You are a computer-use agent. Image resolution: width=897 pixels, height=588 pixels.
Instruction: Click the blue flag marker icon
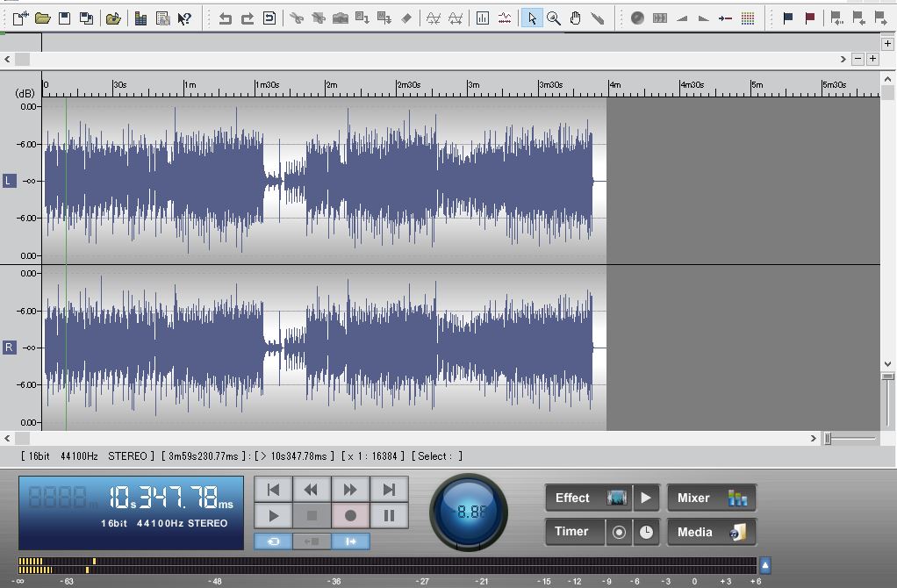787,18
